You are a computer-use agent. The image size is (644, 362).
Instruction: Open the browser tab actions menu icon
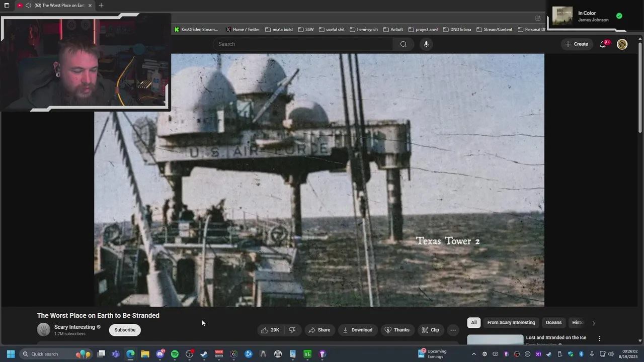pos(7,6)
